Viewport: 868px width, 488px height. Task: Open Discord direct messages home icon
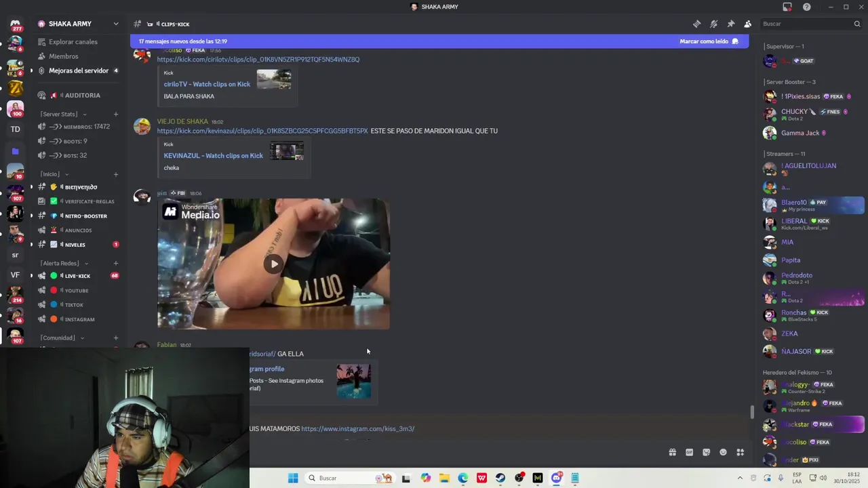(16, 25)
